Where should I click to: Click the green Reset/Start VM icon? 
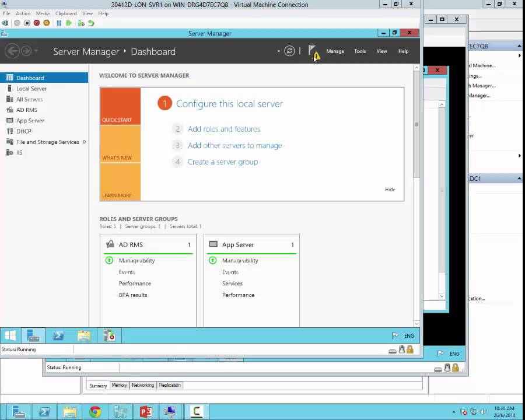(x=69, y=23)
